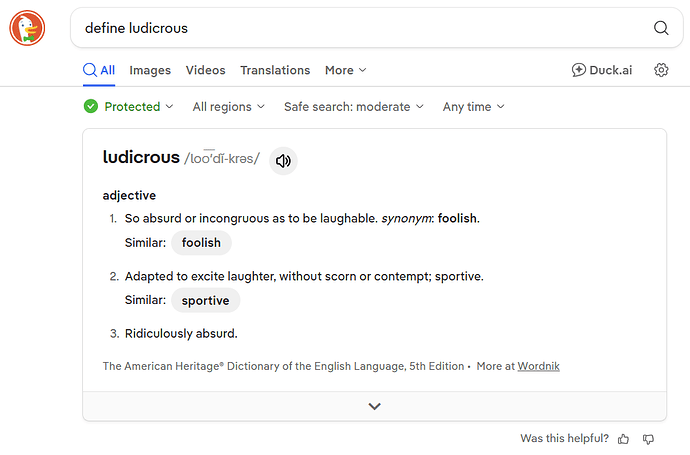690x455 pixels.
Task: Select the sportive synonym chip
Action: (206, 301)
